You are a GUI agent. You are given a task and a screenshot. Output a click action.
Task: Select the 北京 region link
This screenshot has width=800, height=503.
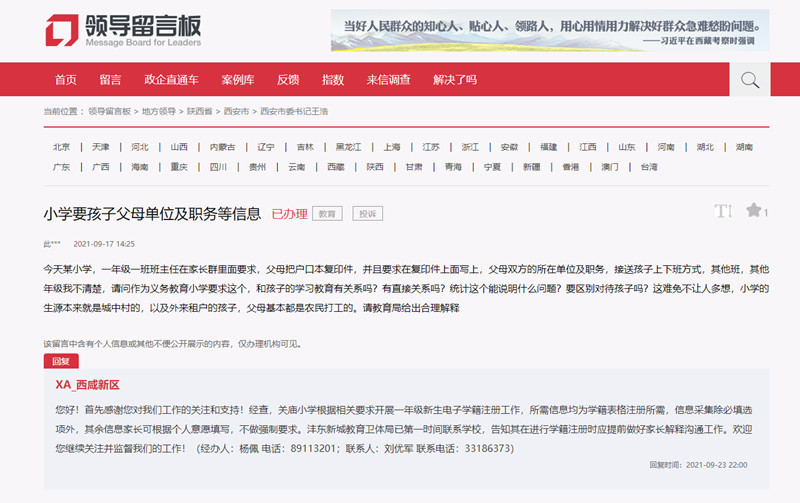pos(61,147)
